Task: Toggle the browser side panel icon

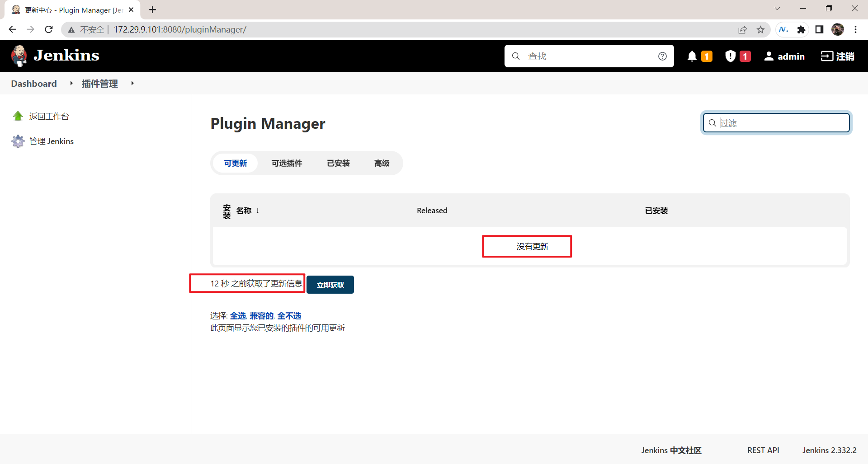Action: point(819,30)
